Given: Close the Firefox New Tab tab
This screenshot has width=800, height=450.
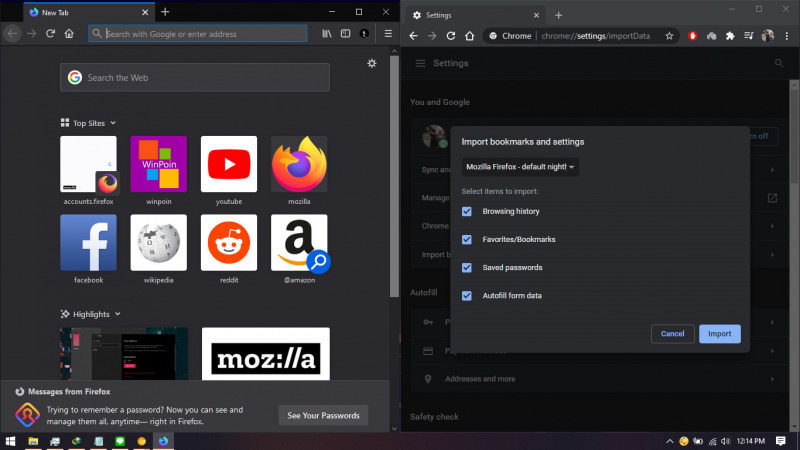Looking at the screenshot, I should click(145, 12).
